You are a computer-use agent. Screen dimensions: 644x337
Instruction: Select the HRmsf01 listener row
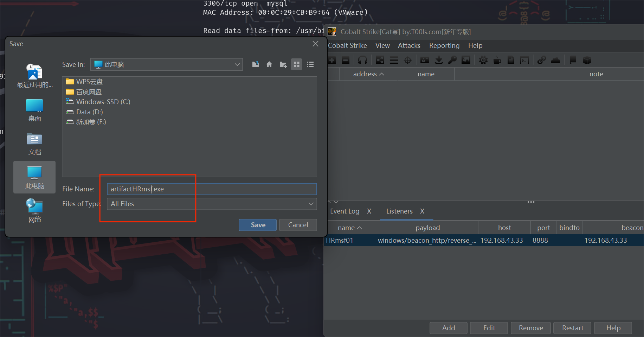(484, 241)
